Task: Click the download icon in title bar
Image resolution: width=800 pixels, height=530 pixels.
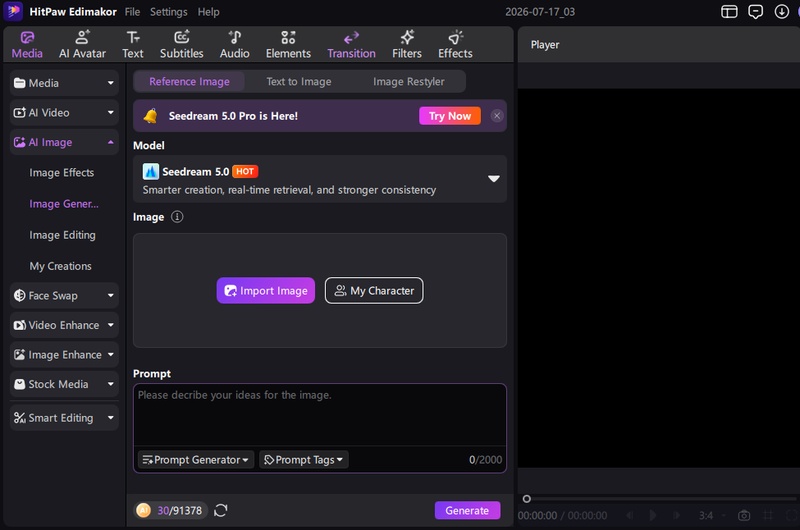Action: (x=781, y=11)
